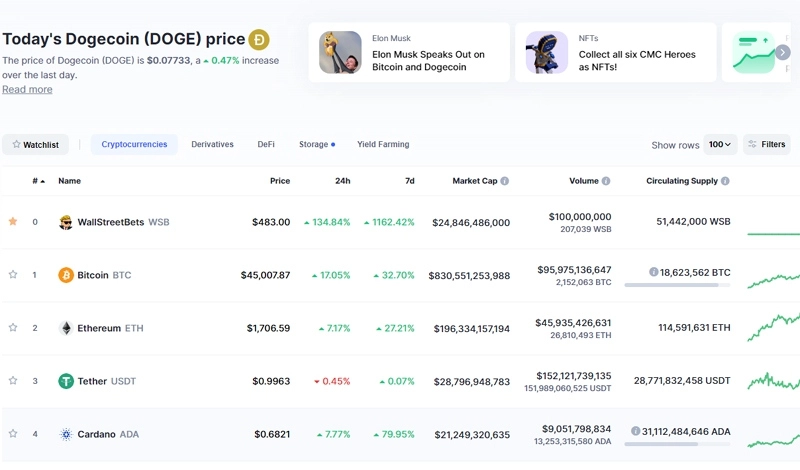Click the WallStreetBets logo icon
This screenshot has height=470, width=800.
(66, 222)
